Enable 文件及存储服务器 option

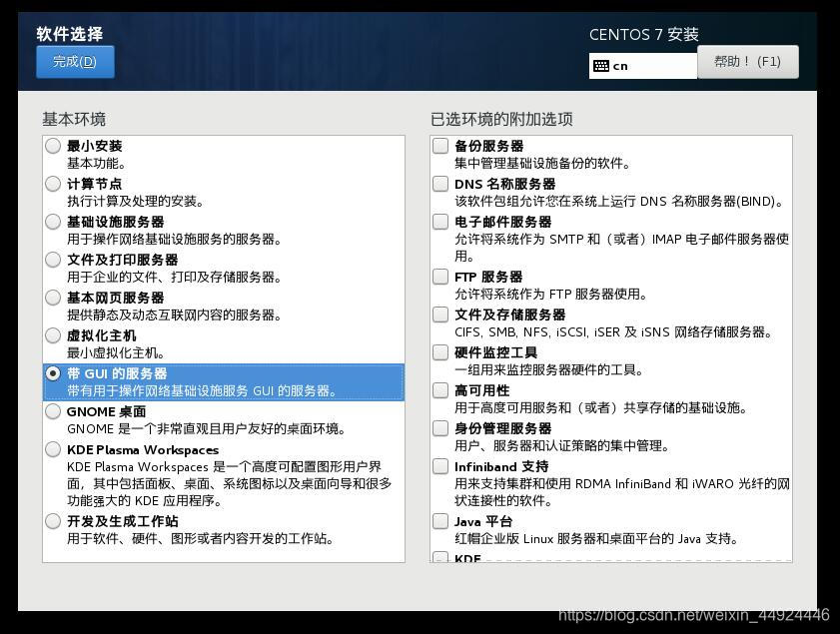point(439,315)
